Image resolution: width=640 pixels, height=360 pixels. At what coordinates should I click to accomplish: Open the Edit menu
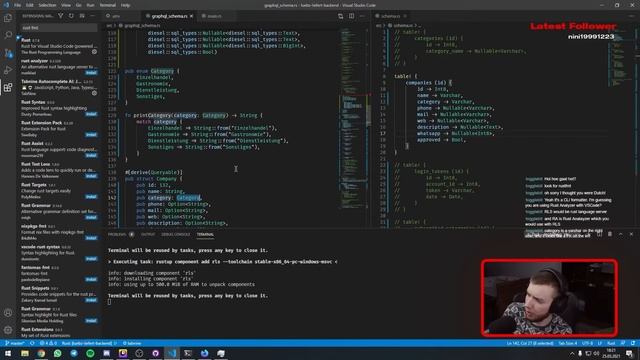pos(29,5)
